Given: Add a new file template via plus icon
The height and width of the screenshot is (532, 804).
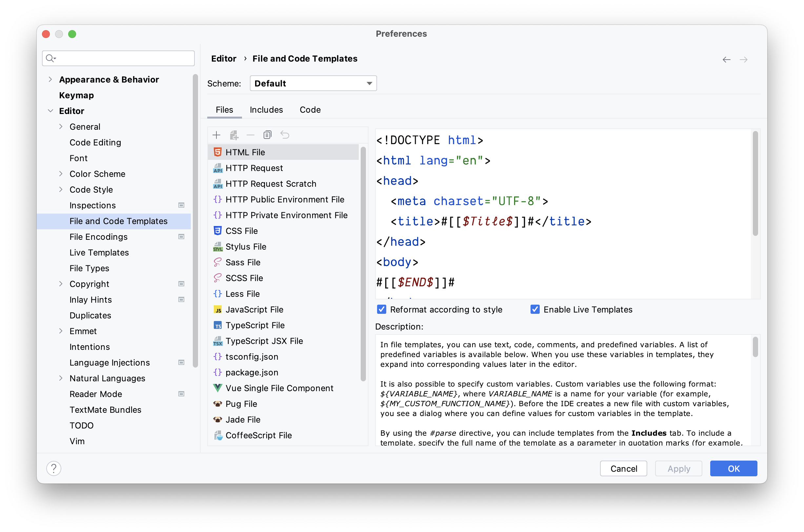Looking at the screenshot, I should (x=216, y=135).
